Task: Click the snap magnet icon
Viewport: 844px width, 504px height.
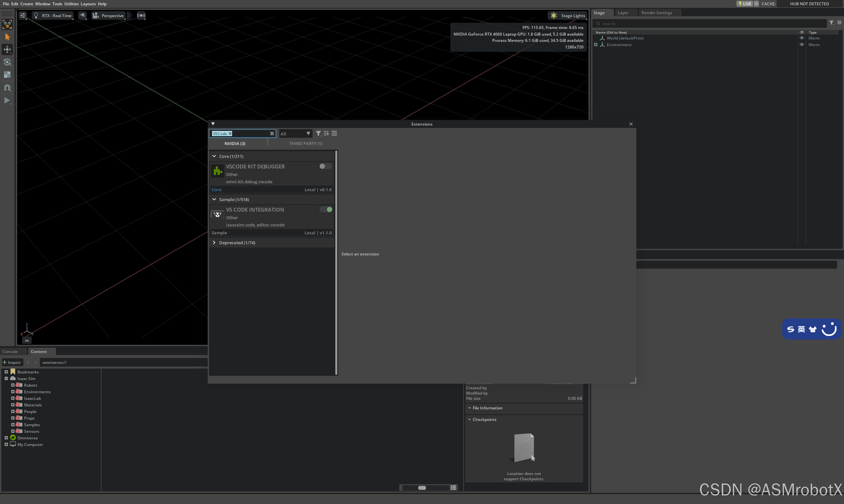Action: tap(7, 88)
